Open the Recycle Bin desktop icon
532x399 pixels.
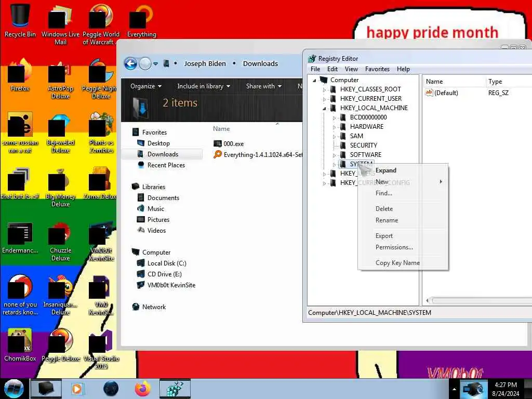coord(20,20)
